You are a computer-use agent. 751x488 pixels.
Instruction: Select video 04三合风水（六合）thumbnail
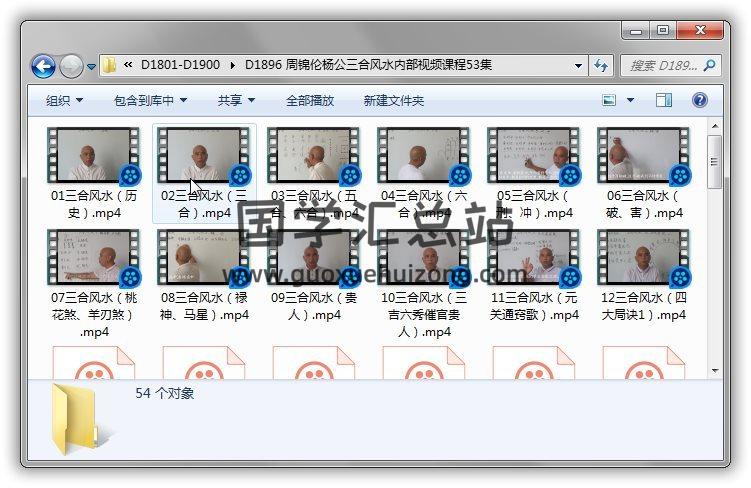(x=424, y=155)
